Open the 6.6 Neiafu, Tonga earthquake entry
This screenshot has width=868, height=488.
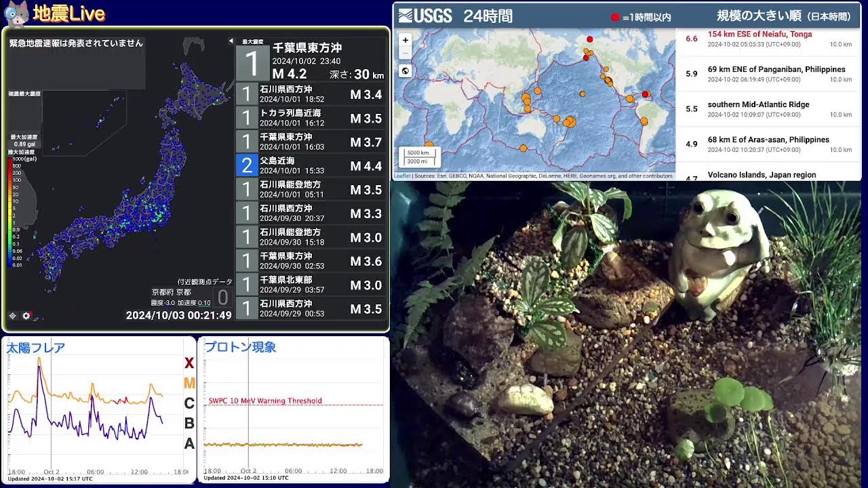pos(768,39)
